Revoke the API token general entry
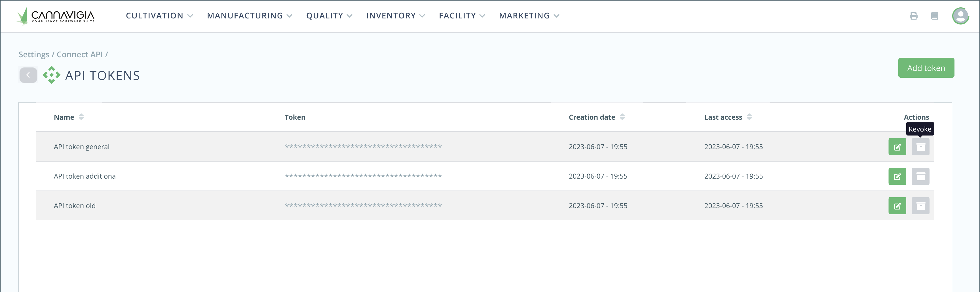This screenshot has height=292, width=980. 920,147
